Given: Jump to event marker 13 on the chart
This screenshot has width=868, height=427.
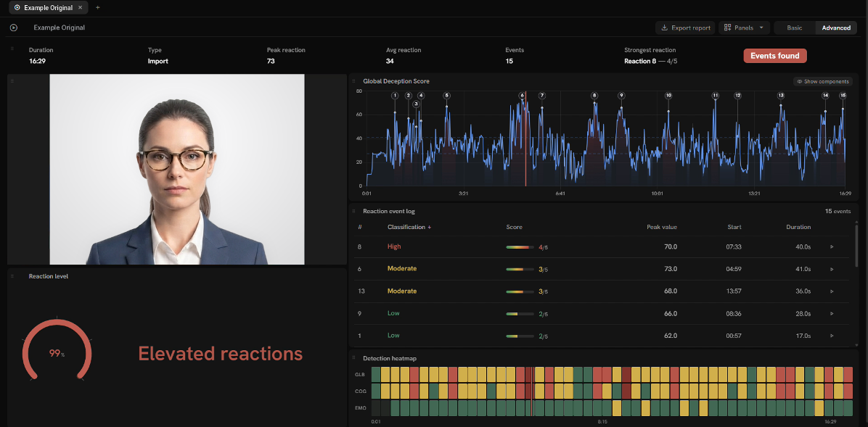Looking at the screenshot, I should tap(780, 96).
